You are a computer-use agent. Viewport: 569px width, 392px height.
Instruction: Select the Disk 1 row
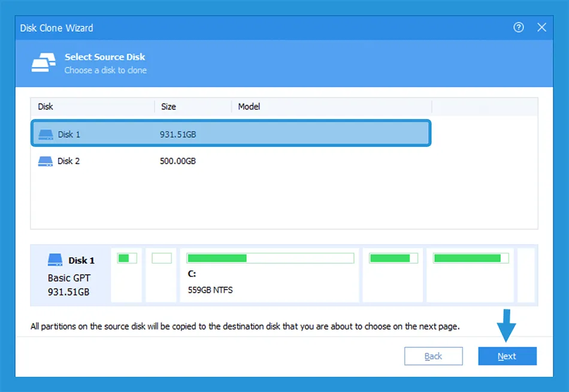[x=231, y=134]
